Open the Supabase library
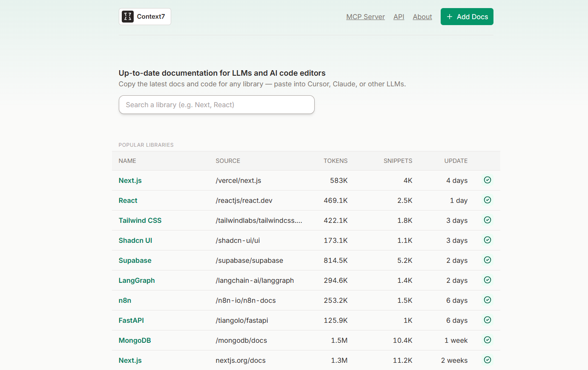The height and width of the screenshot is (370, 588). (x=135, y=260)
